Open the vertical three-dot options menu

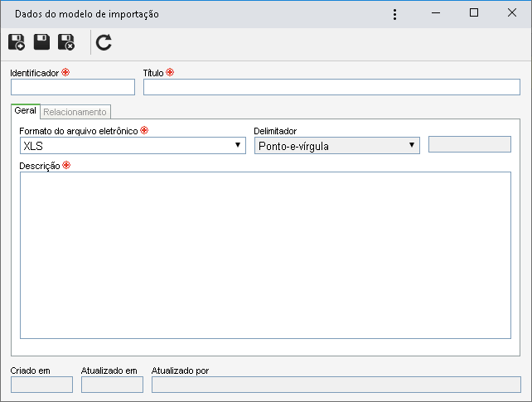(394, 14)
